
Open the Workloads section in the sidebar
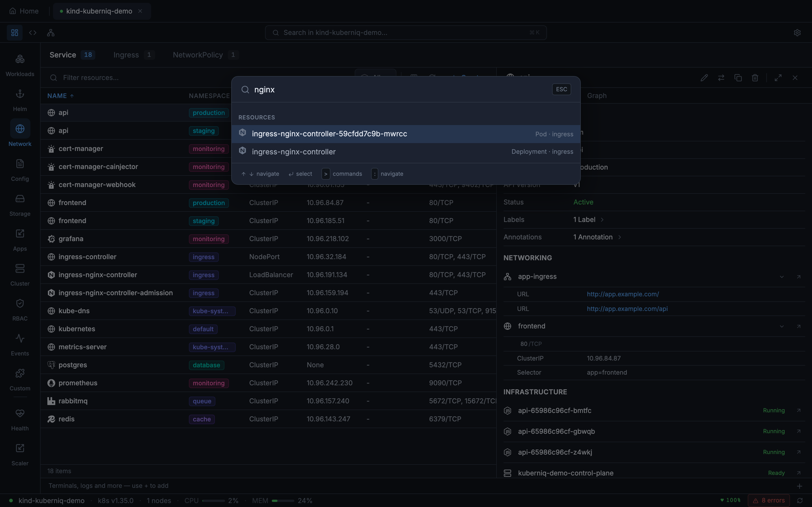click(19, 64)
